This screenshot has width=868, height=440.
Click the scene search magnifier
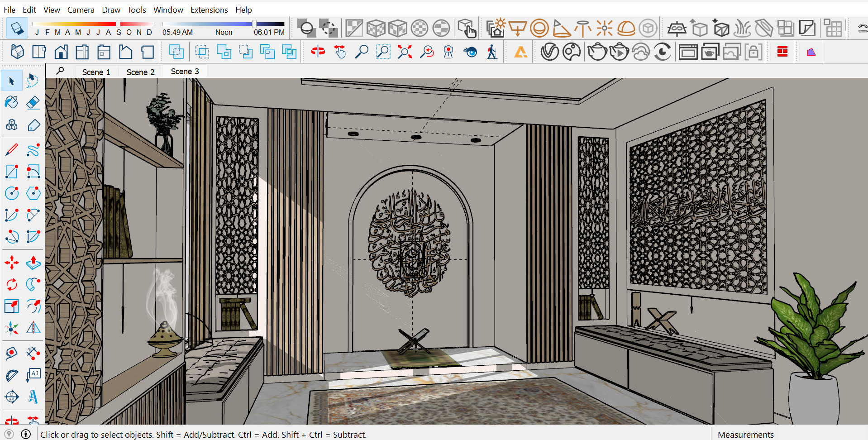(60, 71)
